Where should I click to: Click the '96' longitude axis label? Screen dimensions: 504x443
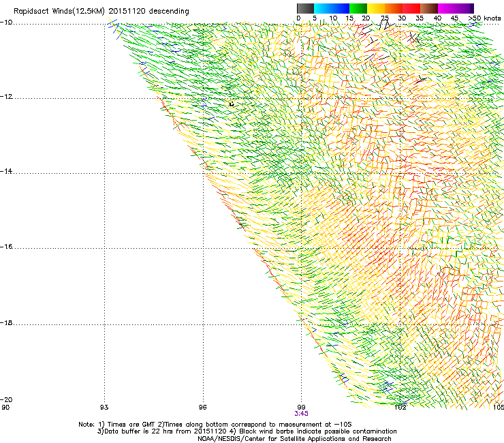click(x=202, y=408)
